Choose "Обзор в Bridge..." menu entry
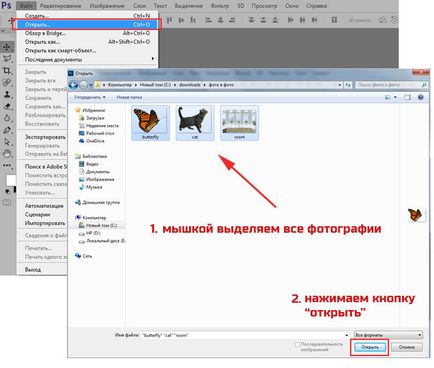 (87, 33)
